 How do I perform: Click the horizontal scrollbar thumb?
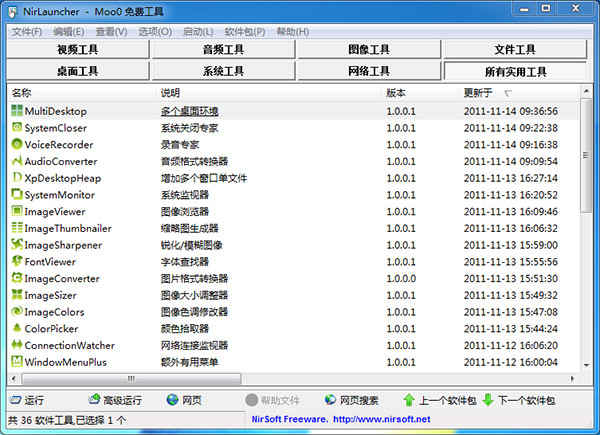pyautogui.click(x=131, y=379)
